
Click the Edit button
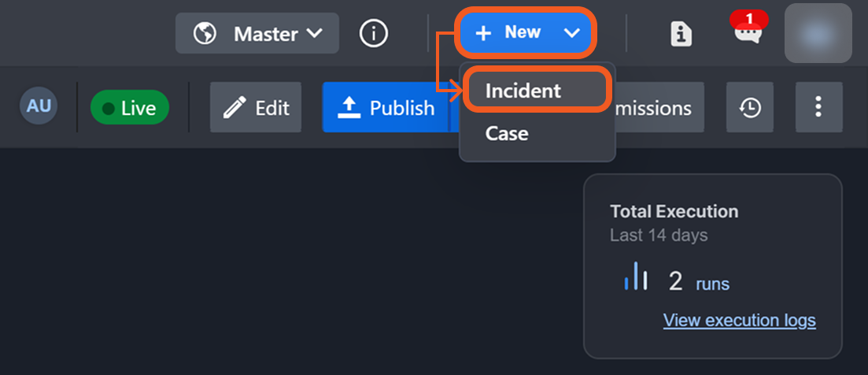tap(256, 108)
